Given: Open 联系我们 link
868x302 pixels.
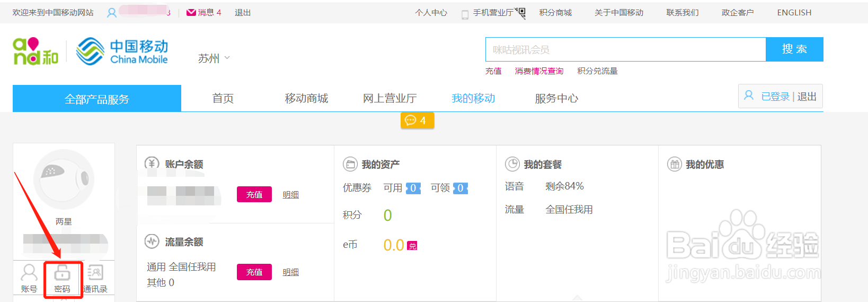Looking at the screenshot, I should pos(683,13).
